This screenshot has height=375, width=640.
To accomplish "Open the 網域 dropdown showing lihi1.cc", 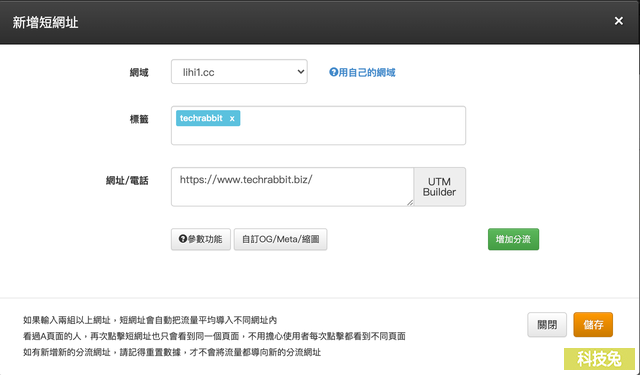I will coord(239,72).
